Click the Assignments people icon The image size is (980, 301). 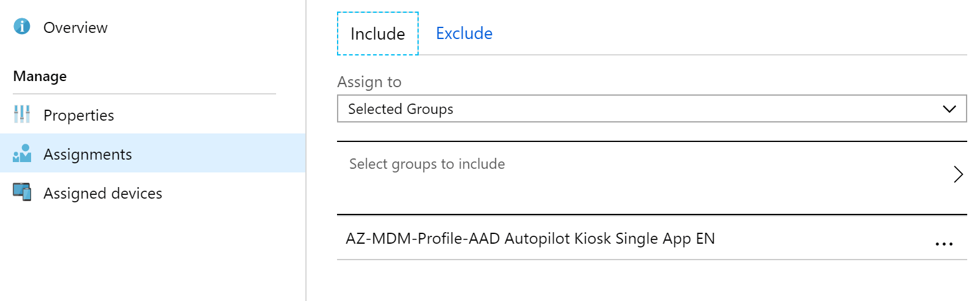(x=22, y=154)
